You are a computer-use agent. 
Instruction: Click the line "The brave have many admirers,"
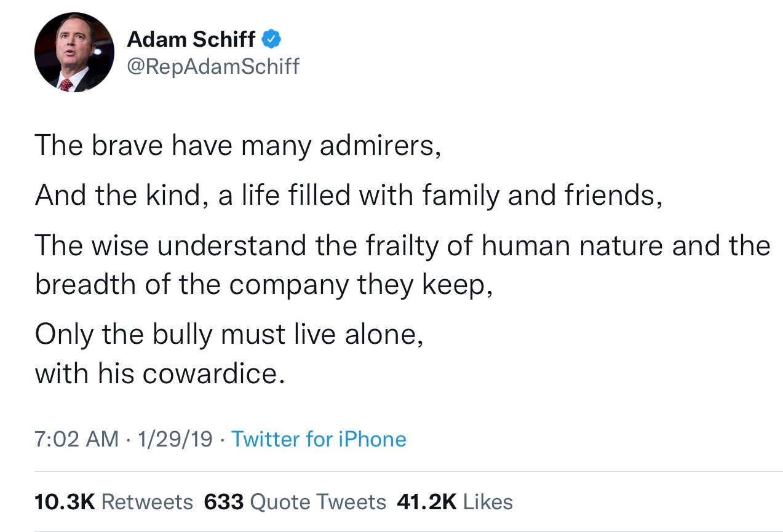(x=237, y=145)
